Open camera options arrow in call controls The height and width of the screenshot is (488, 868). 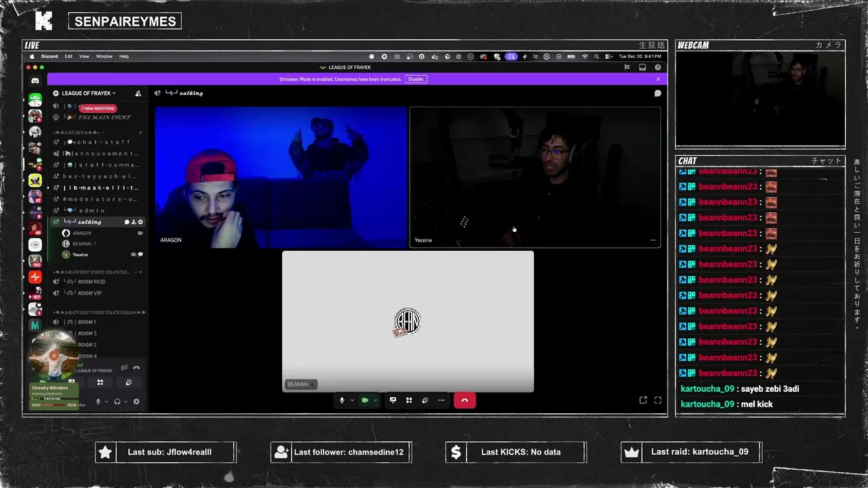(375, 401)
